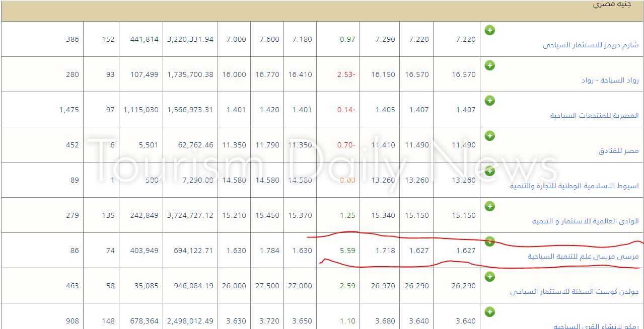
Task: Click the 5.59 percent change cell
Action: [x=347, y=251]
